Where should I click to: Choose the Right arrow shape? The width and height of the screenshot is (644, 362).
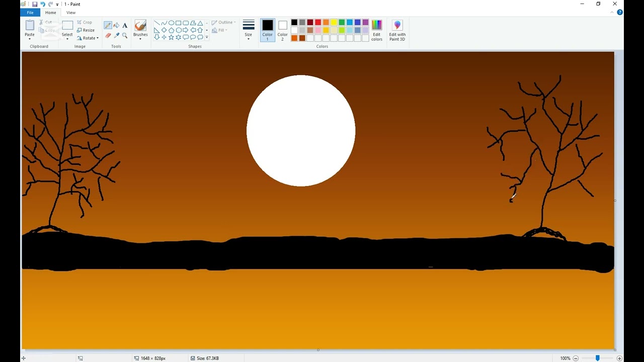pyautogui.click(x=186, y=30)
